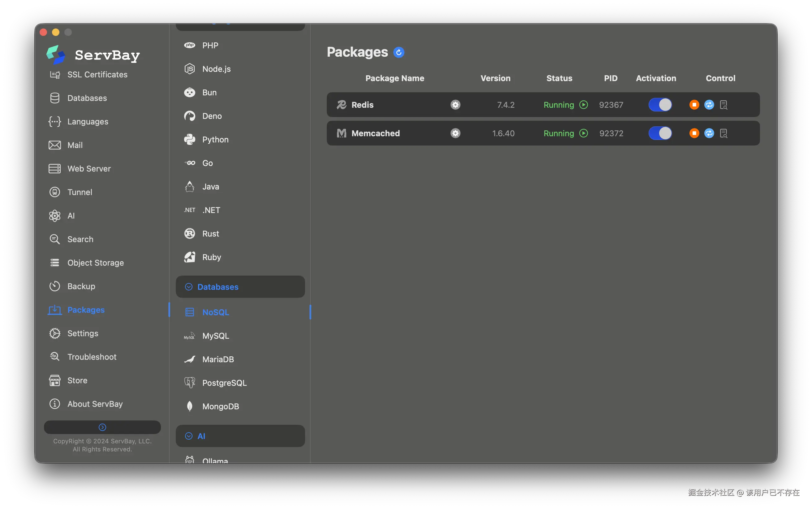The height and width of the screenshot is (509, 812).
Task: Open Settings
Action: 74,334
